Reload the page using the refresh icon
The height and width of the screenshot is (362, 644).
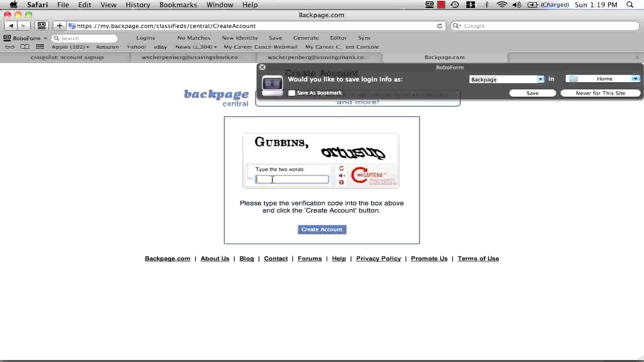(439, 26)
